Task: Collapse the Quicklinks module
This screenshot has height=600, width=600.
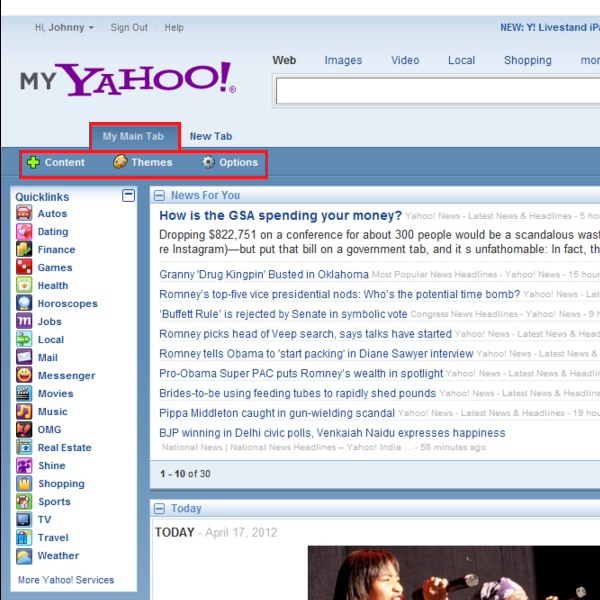Action: [128, 196]
